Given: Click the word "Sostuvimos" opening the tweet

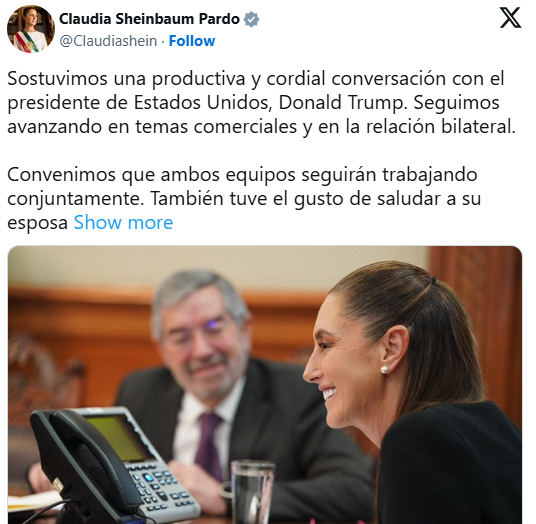Looking at the screenshot, I should click(x=57, y=79).
